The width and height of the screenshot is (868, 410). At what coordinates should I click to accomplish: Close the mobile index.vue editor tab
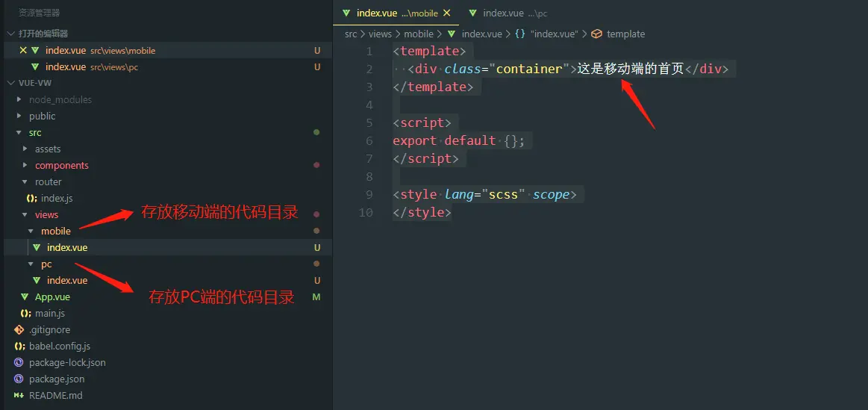pyautogui.click(x=447, y=13)
